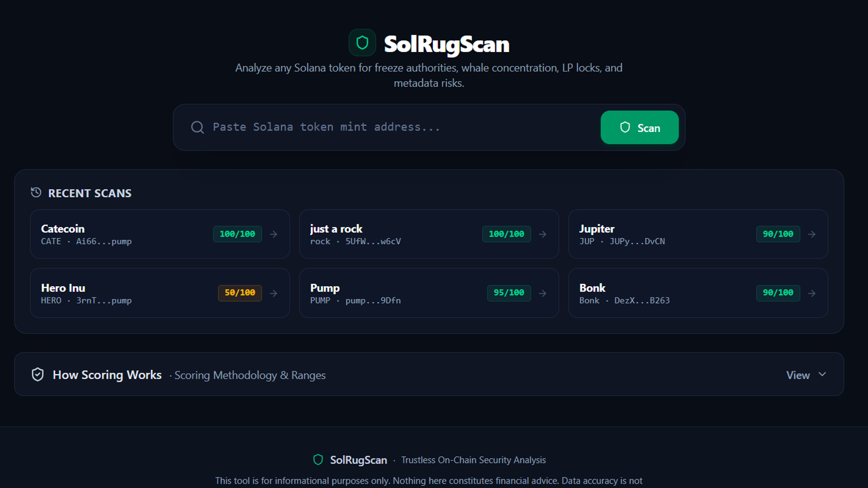Open Bonk scan via its arrow icon
The width and height of the screenshot is (868, 488).
(812, 293)
